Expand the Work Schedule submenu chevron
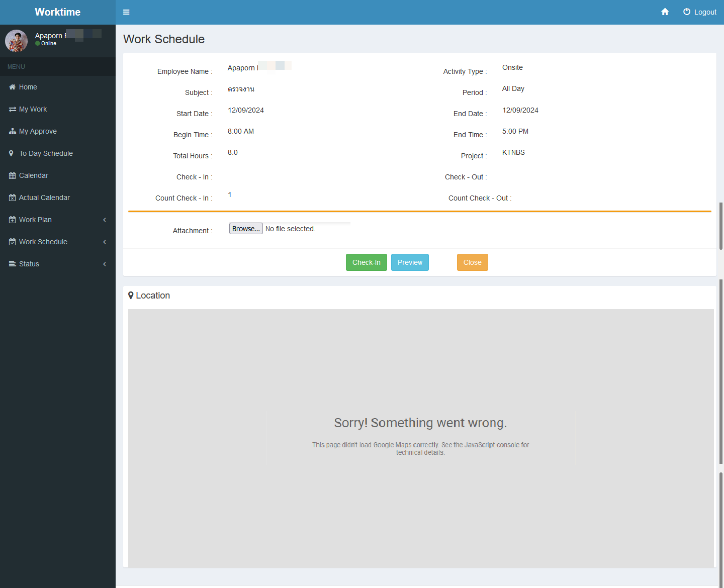This screenshot has width=724, height=588. [105, 242]
